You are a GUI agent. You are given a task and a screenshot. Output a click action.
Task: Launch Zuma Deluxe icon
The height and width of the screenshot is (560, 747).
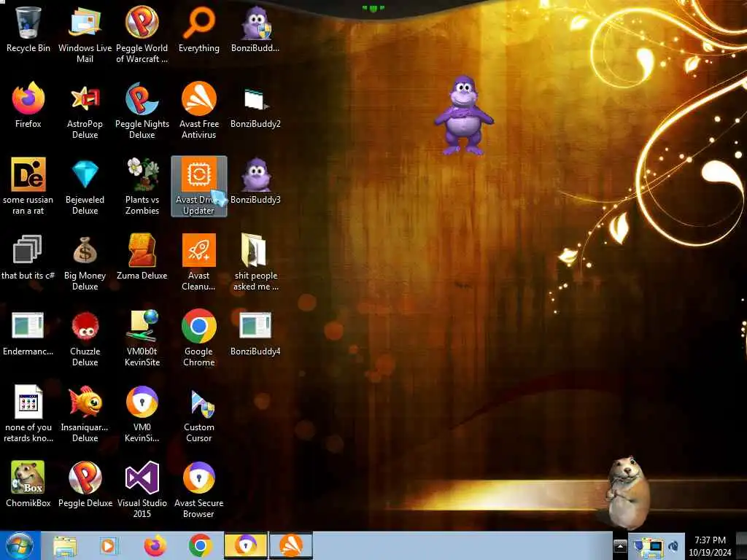coord(142,257)
